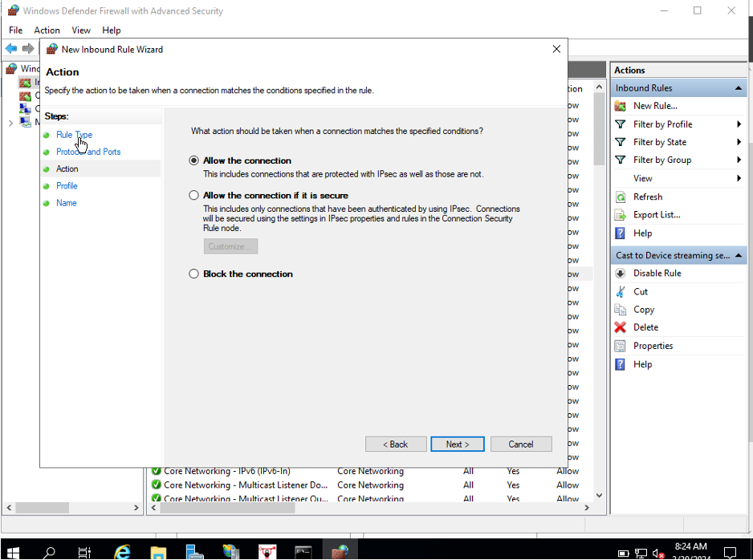This screenshot has height=560, width=753.
Task: Click the Disable Rule icon
Action: coord(621,273)
